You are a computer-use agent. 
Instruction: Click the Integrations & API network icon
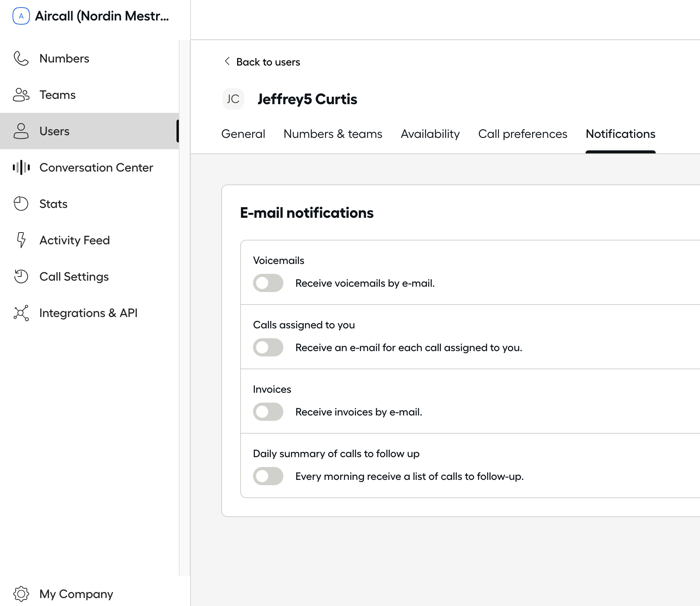tap(21, 313)
